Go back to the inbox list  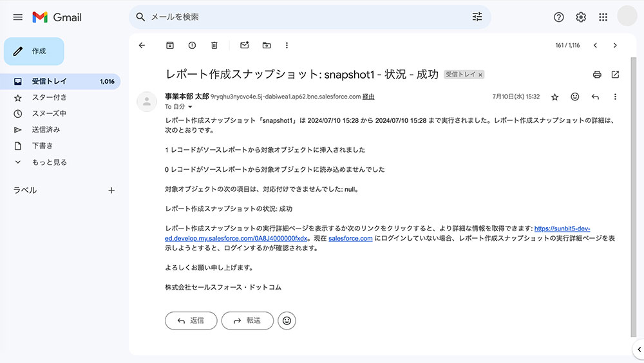[x=142, y=46]
